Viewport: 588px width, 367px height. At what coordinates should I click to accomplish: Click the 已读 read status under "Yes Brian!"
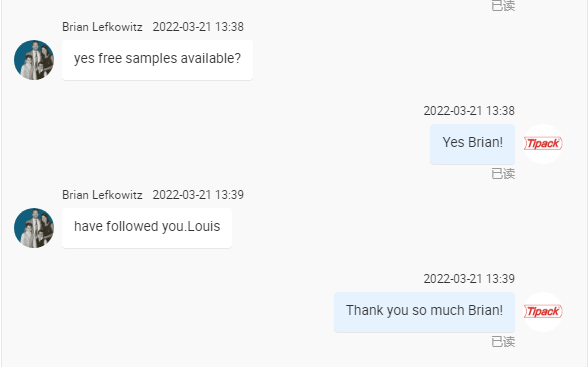(x=503, y=174)
